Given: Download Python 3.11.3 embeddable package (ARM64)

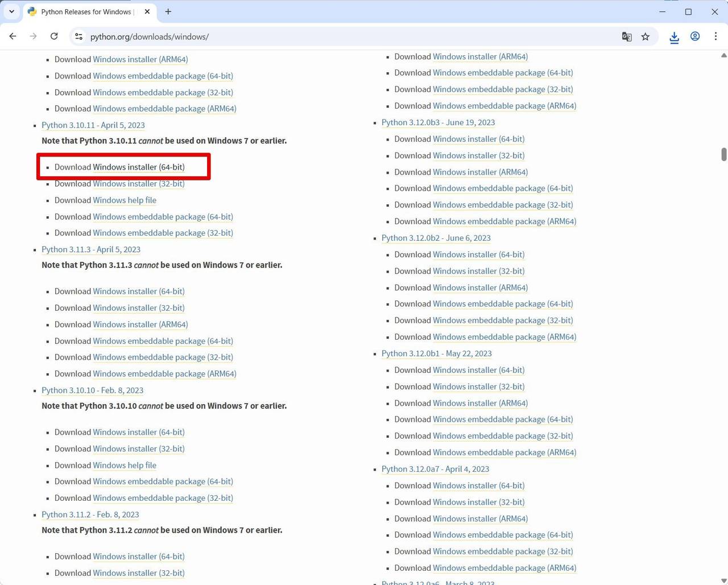Looking at the screenshot, I should tap(165, 373).
